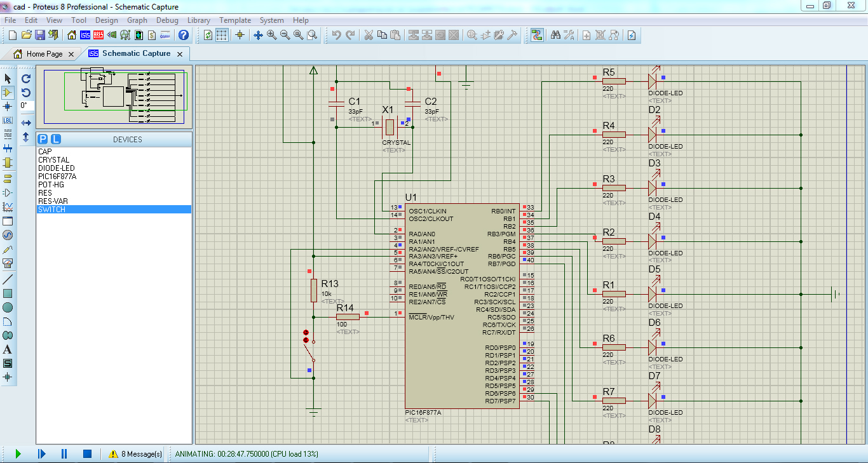Screen dimensions: 868x463
Task: Close the Schematic Capture tab
Action: point(180,54)
